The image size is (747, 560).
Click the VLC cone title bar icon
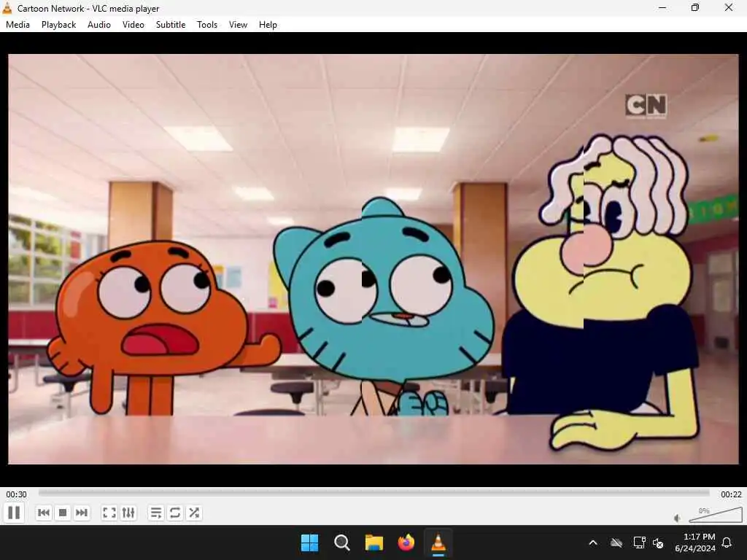click(7, 8)
